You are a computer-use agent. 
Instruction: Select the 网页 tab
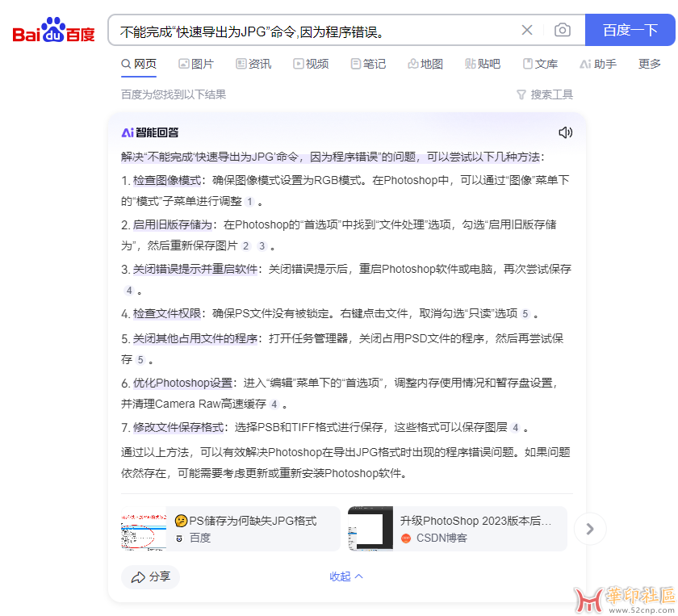[139, 64]
